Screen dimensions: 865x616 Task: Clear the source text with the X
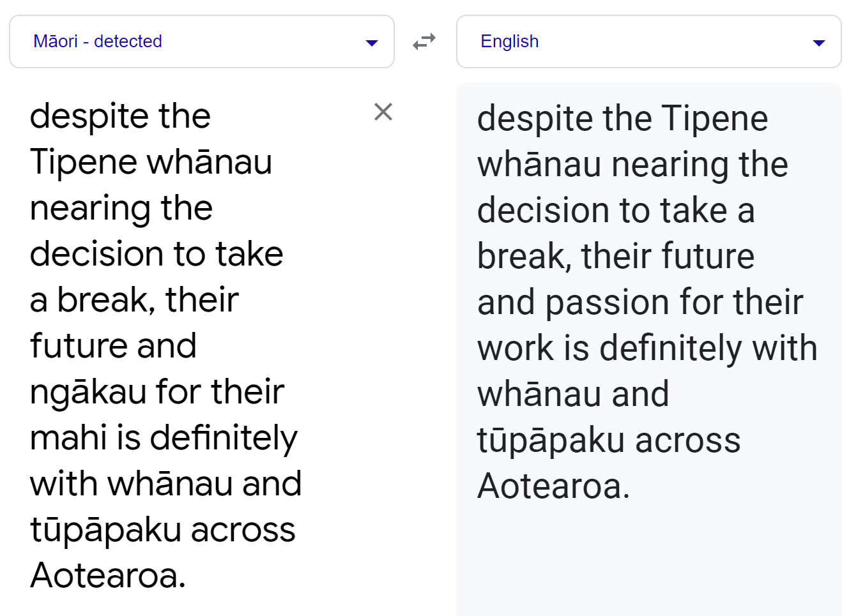click(x=383, y=112)
